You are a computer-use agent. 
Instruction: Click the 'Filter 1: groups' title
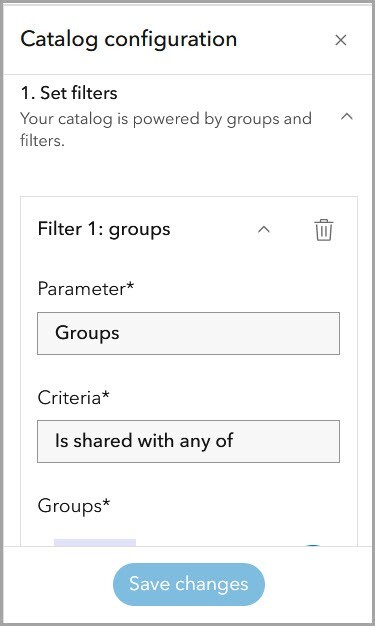coord(104,229)
